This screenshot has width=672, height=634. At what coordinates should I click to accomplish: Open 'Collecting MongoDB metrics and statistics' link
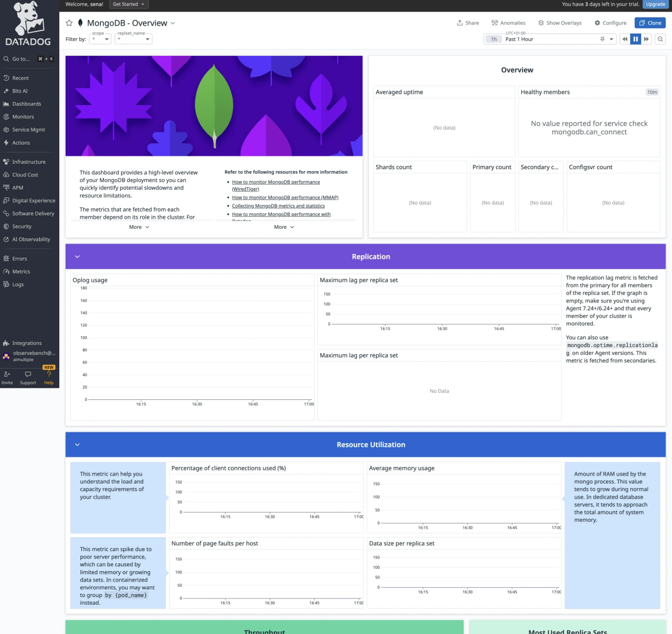[x=278, y=206]
